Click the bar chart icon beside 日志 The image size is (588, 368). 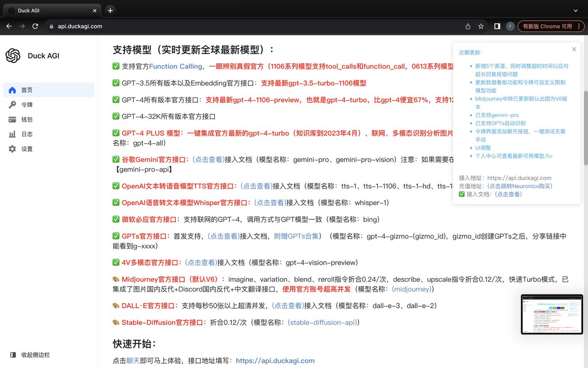12,134
